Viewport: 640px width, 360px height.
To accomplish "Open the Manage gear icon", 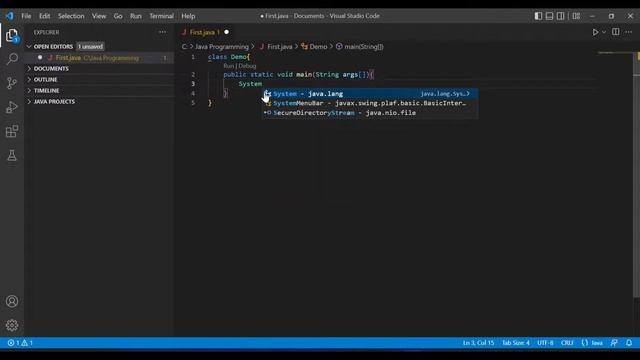I will (x=12, y=325).
